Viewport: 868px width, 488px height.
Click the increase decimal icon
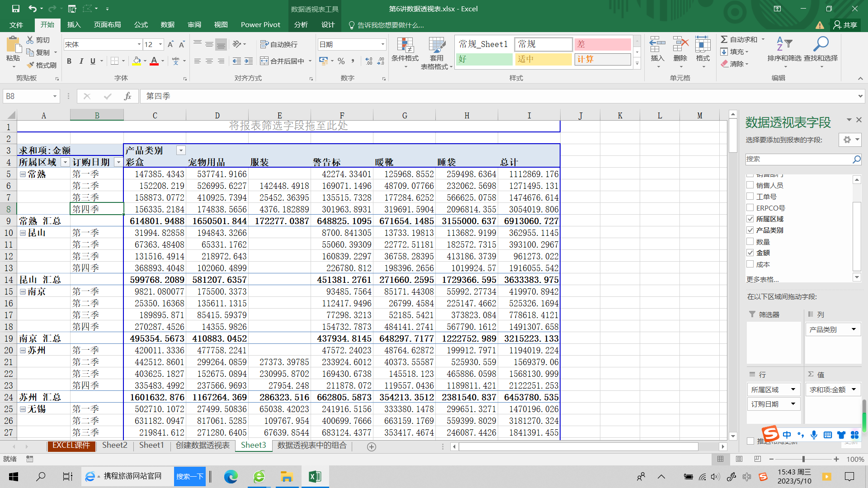(369, 61)
